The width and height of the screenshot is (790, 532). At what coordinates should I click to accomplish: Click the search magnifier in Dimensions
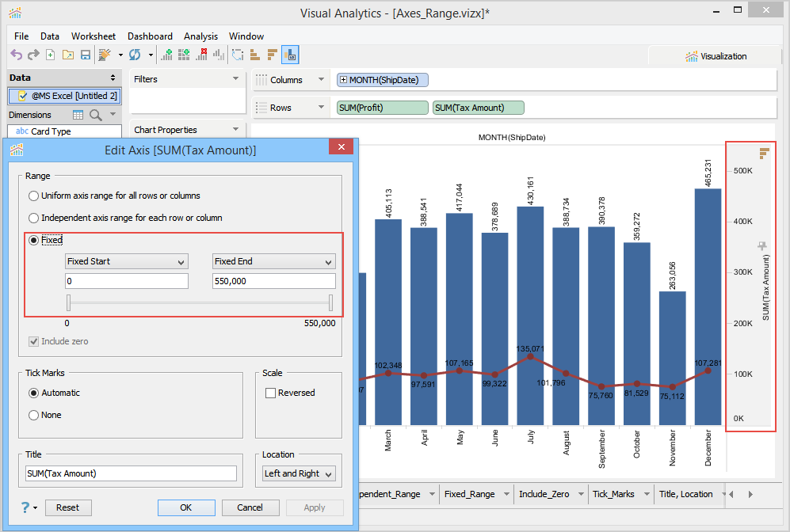pos(96,115)
